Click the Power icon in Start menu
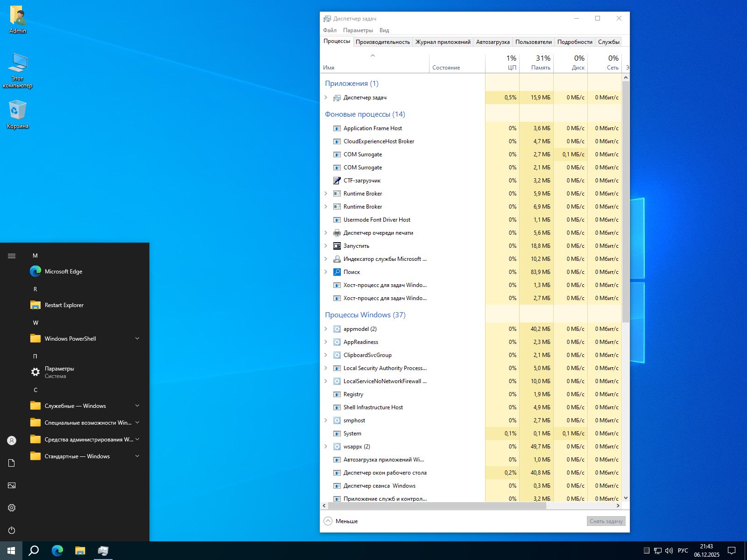Image resolution: width=747 pixels, height=560 pixels. coord(12,530)
